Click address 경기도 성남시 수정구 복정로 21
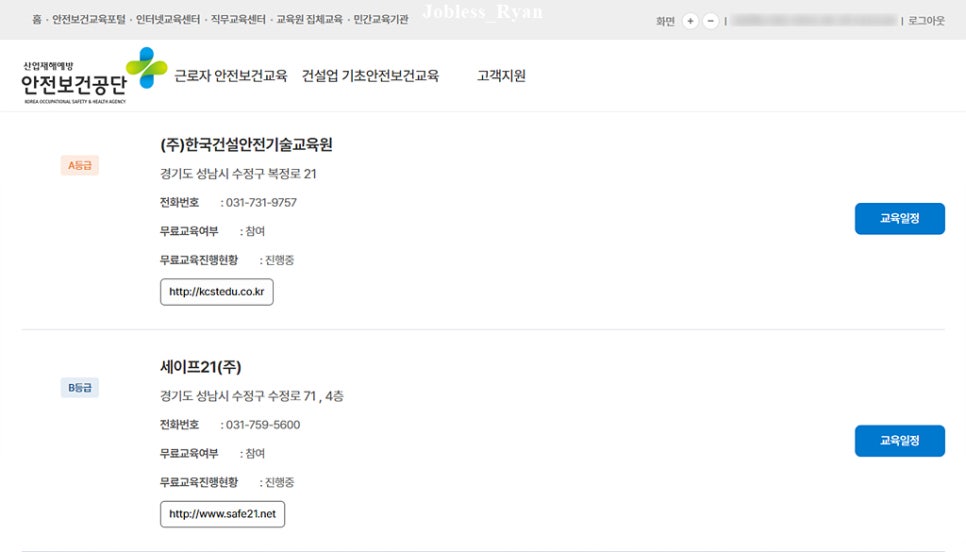966x552 pixels. [238, 174]
